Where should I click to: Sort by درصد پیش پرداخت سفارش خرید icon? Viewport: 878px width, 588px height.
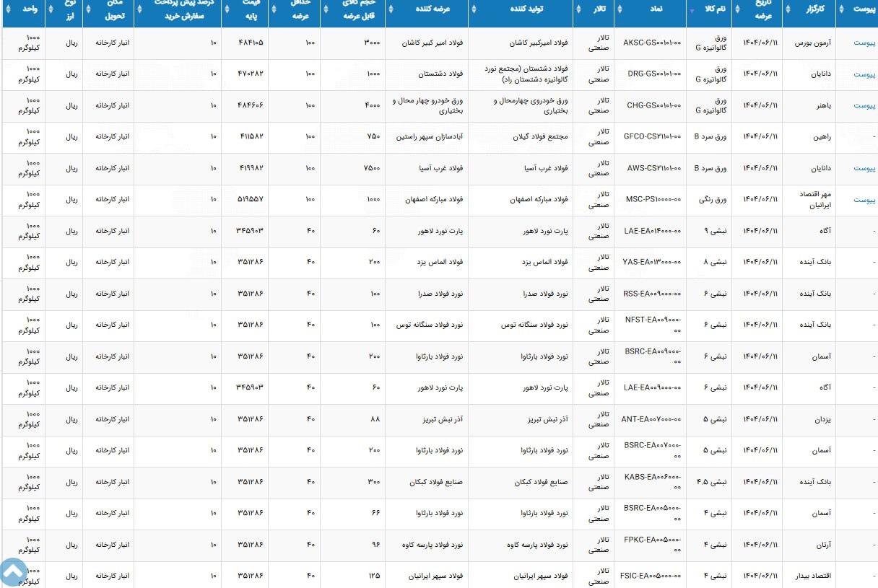pos(139,9)
